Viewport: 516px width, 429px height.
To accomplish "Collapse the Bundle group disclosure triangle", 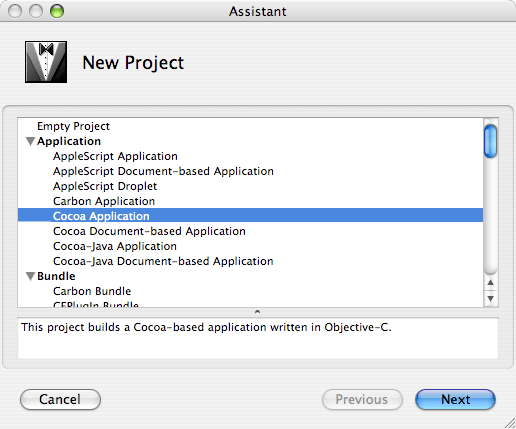I will 30,276.
